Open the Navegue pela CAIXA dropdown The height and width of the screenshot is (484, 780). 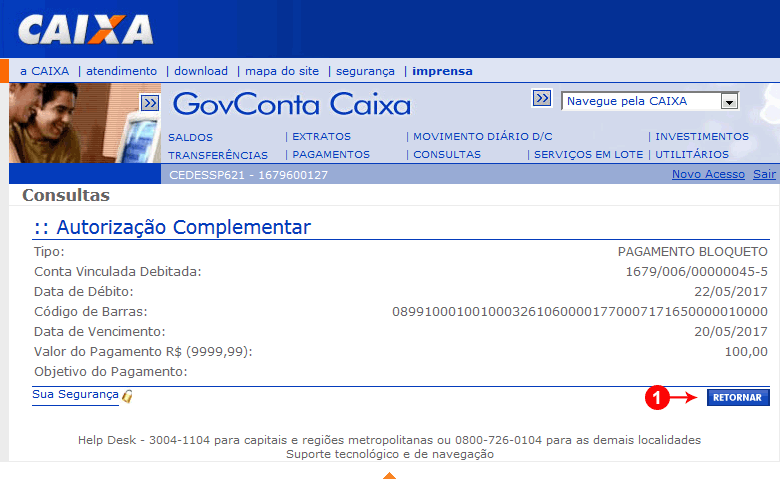650,101
